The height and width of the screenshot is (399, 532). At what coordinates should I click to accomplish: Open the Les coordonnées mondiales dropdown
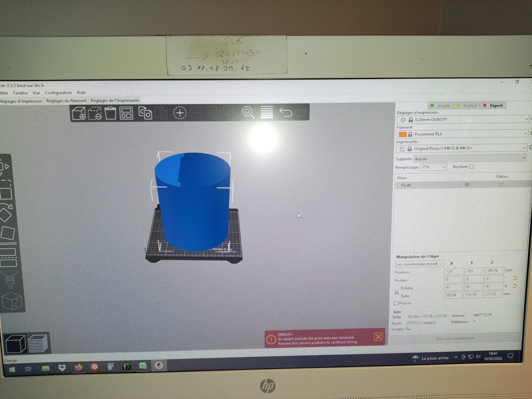tap(419, 264)
